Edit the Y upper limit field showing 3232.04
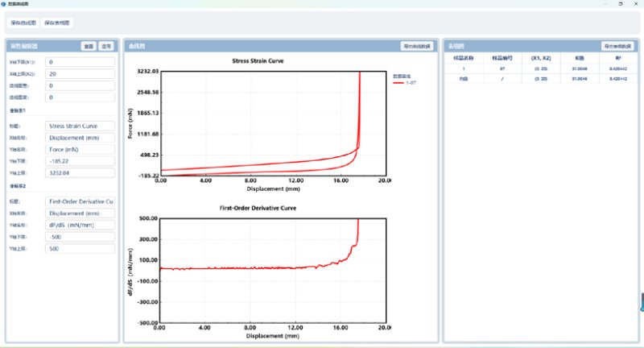 [x=80, y=172]
